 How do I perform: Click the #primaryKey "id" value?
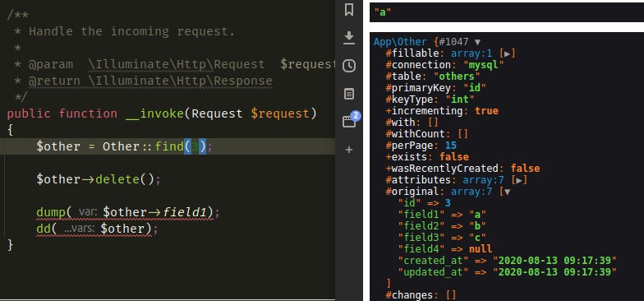475,88
